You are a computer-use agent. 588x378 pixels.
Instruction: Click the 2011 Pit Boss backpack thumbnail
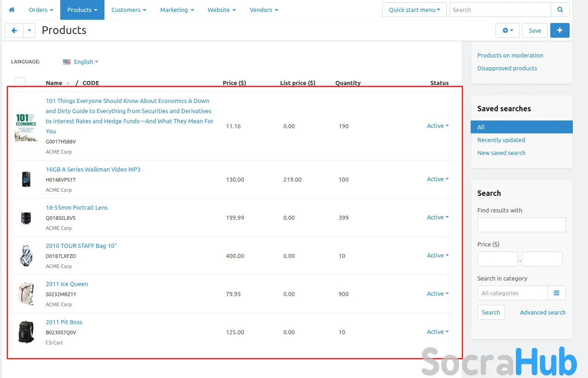[x=26, y=332]
